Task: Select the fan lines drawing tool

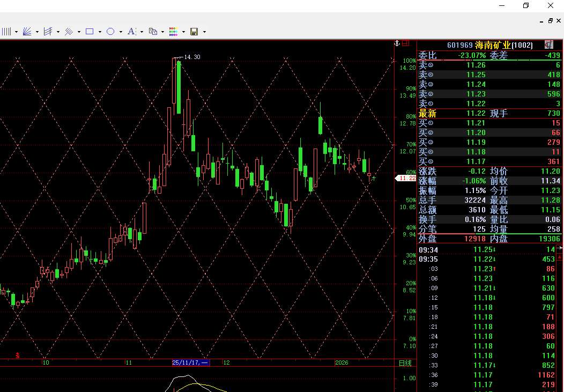Action: tap(27, 32)
